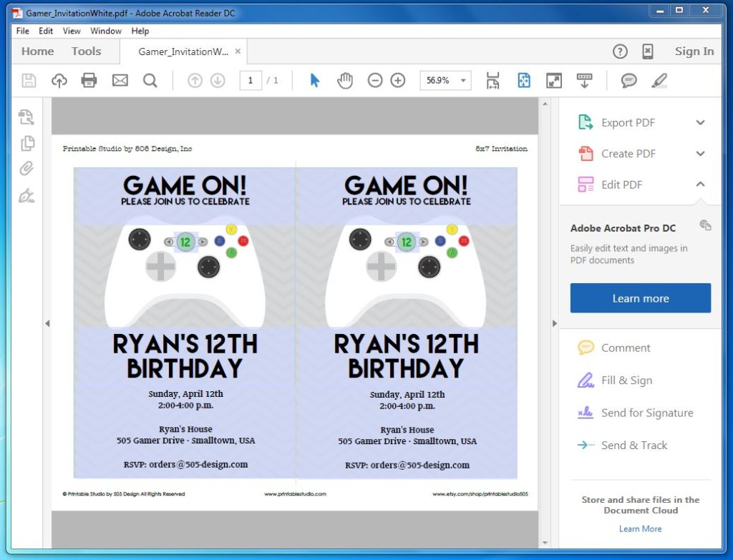The image size is (733, 560).
Task: Select Fill & Sign in the right panel
Action: pos(626,380)
